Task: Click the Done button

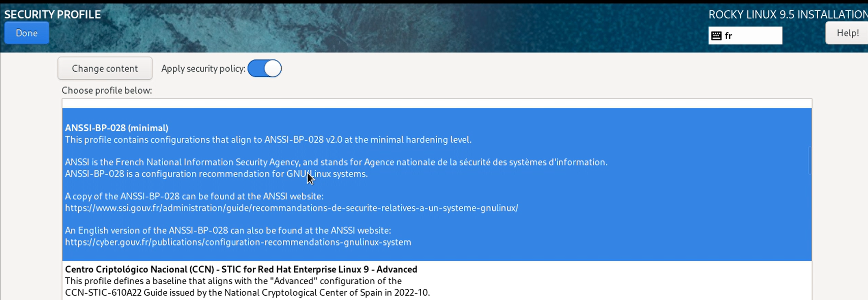Action: [26, 33]
